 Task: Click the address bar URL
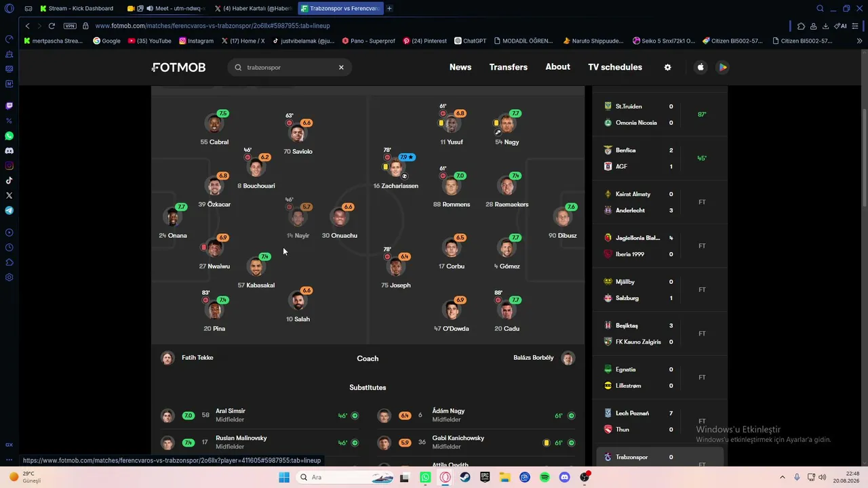pyautogui.click(x=212, y=26)
